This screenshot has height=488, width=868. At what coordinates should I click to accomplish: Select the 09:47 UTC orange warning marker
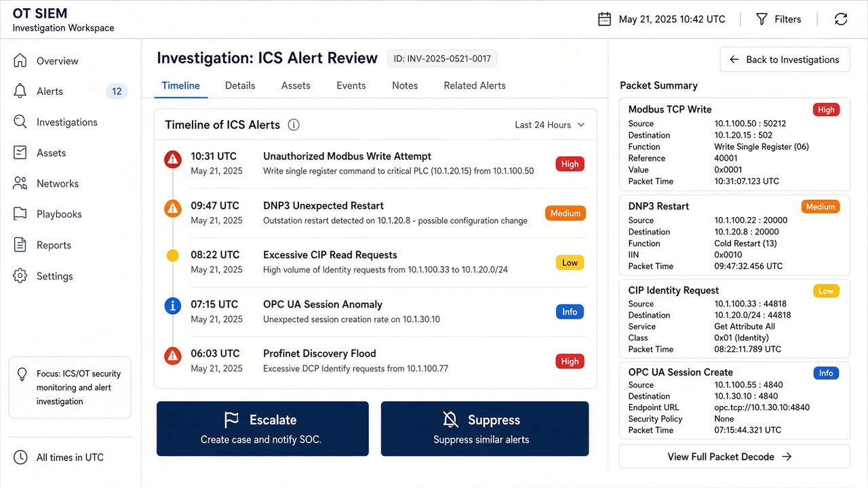tap(173, 209)
